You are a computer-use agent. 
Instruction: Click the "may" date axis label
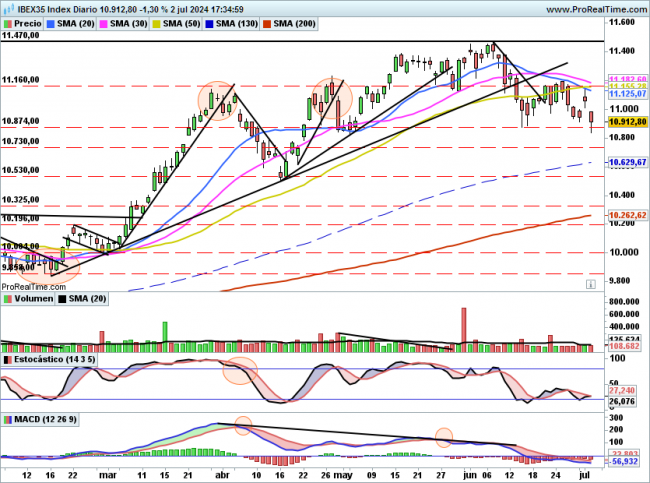click(x=343, y=476)
